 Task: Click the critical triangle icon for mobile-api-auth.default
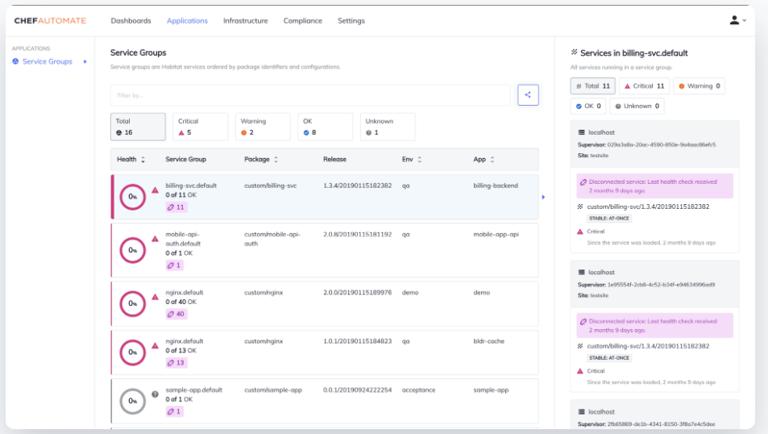pos(155,239)
